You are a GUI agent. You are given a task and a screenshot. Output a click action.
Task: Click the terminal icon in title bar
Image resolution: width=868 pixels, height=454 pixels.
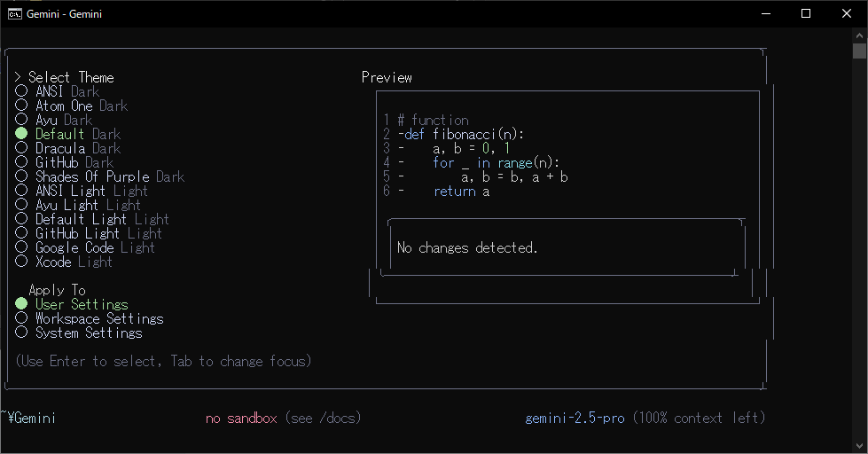(x=15, y=14)
